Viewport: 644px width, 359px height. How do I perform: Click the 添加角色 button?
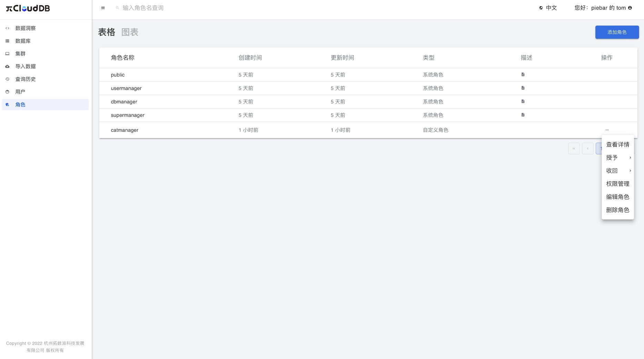[x=617, y=32]
